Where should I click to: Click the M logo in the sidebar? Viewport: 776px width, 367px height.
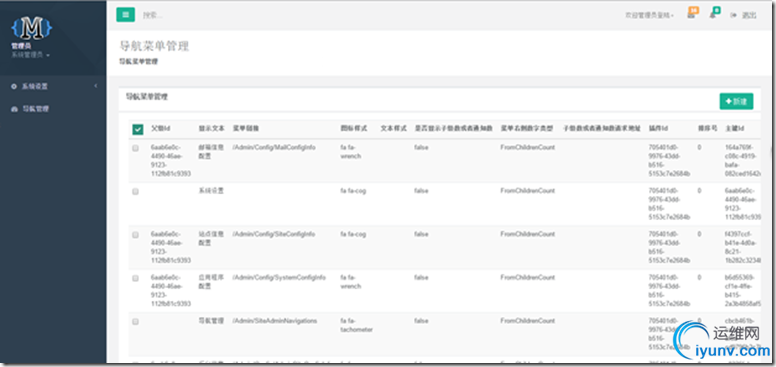[x=32, y=29]
